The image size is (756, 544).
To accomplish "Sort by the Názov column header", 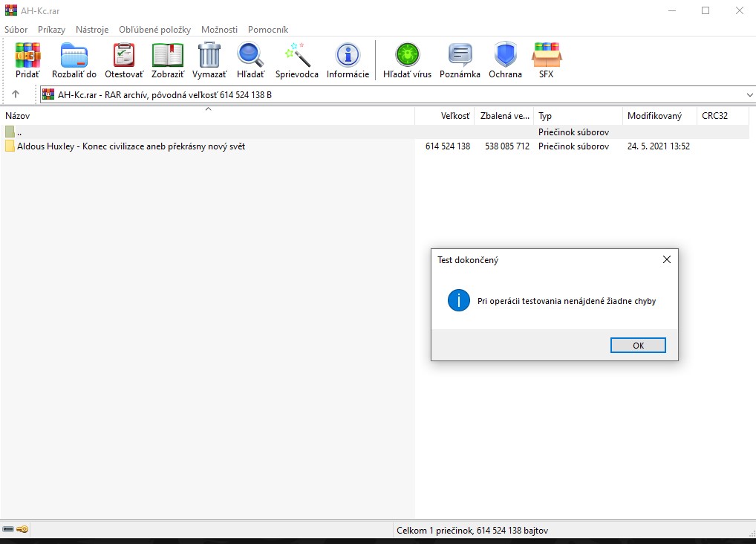I will (x=207, y=116).
